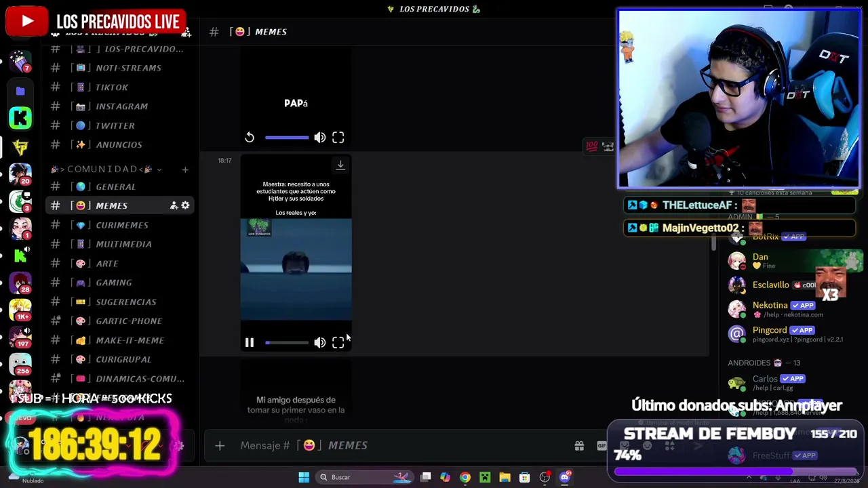Go to the MULTIMEDIA channel
The height and width of the screenshot is (488, 868).
click(x=121, y=244)
